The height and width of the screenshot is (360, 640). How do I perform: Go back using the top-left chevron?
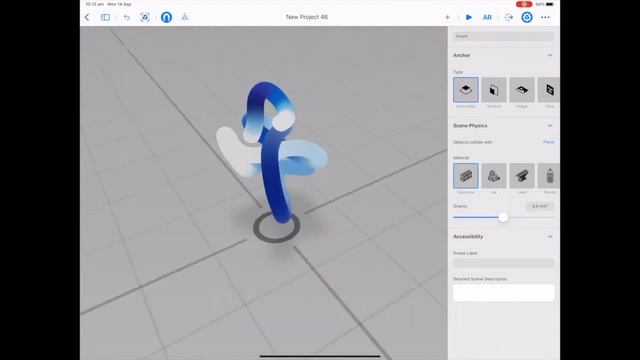point(87,17)
